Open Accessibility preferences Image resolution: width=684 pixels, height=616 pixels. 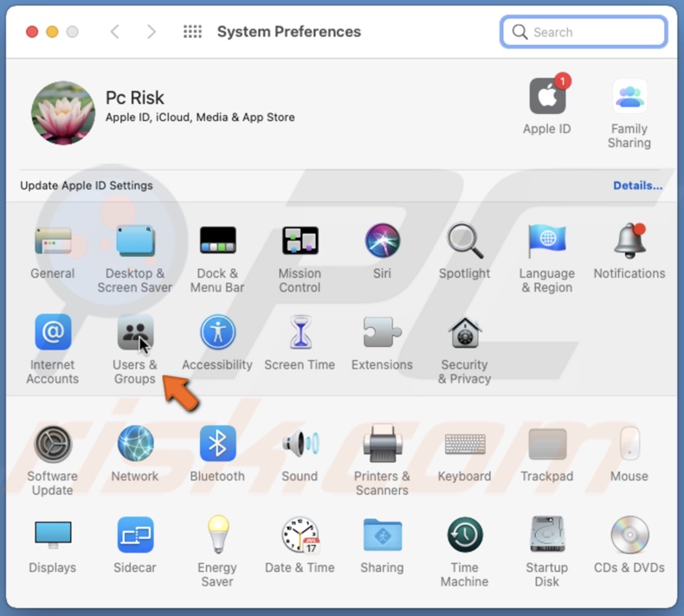217,333
